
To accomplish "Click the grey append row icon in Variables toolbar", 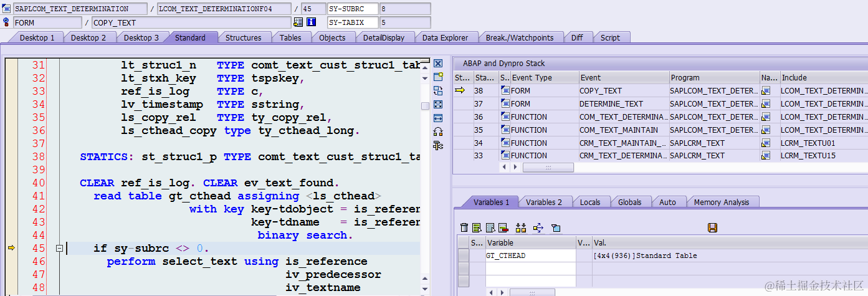I will (x=490, y=227).
